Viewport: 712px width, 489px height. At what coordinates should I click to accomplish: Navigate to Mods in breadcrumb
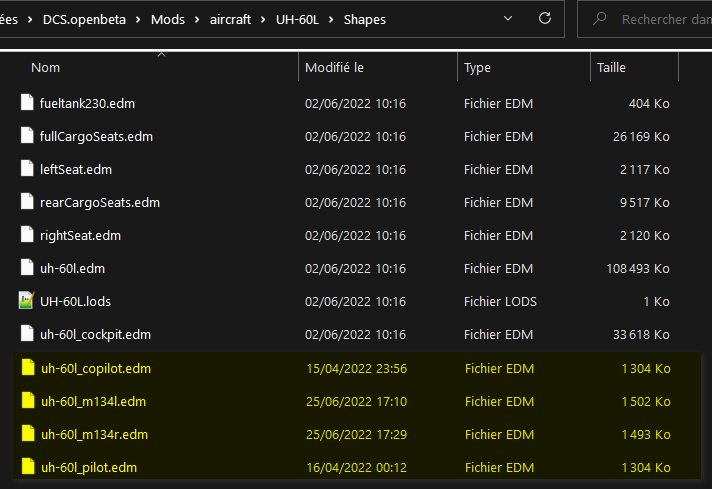click(x=168, y=20)
